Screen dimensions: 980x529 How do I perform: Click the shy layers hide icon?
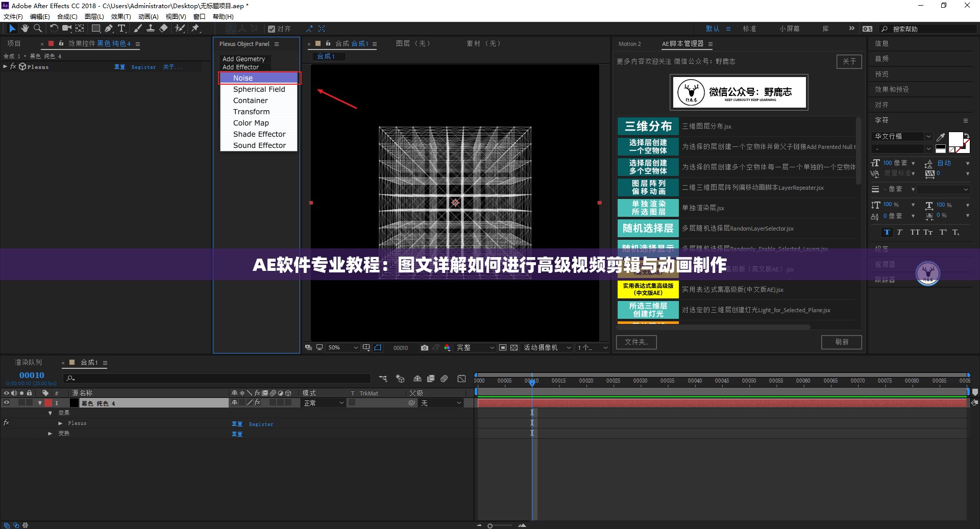[x=418, y=379]
